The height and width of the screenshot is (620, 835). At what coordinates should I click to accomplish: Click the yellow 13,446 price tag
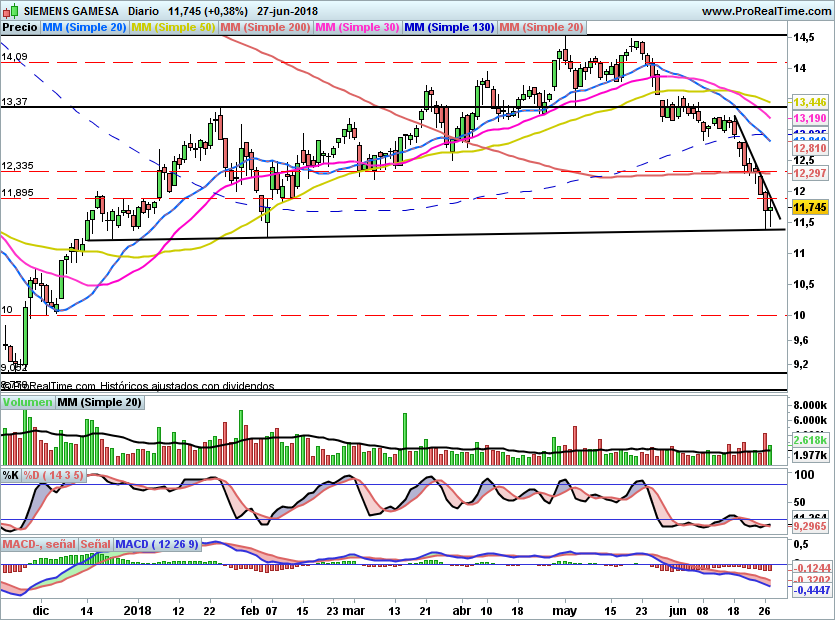[808, 102]
